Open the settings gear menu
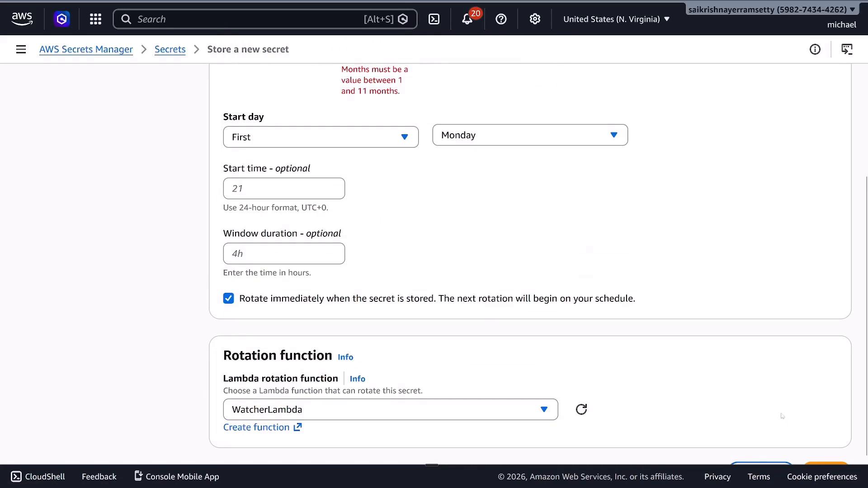This screenshot has height=488, width=868. (535, 19)
